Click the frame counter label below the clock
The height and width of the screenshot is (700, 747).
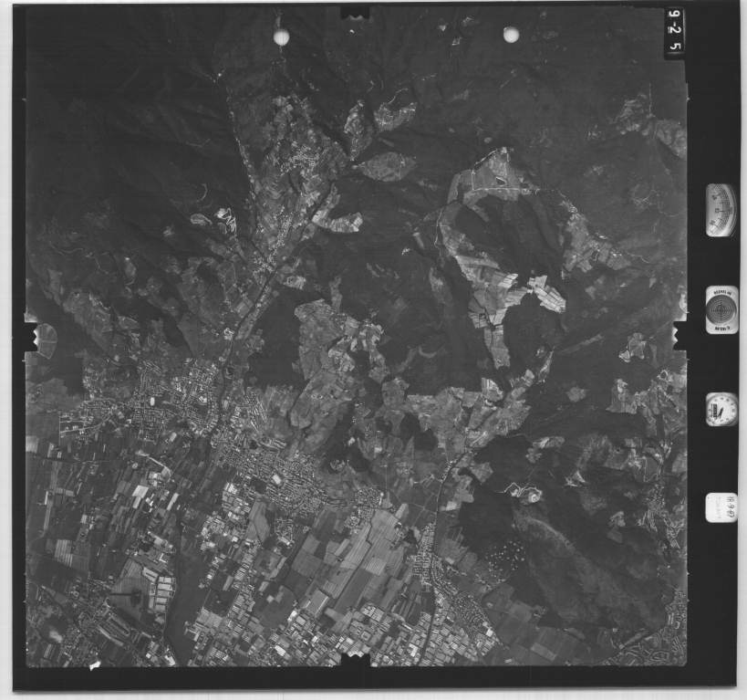pyautogui.click(x=721, y=507)
